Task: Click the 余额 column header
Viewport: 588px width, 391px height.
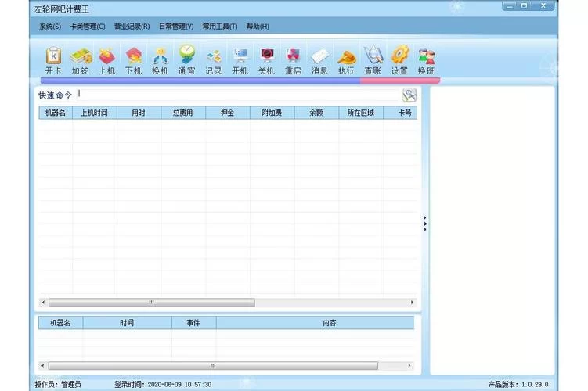Action: (x=316, y=113)
